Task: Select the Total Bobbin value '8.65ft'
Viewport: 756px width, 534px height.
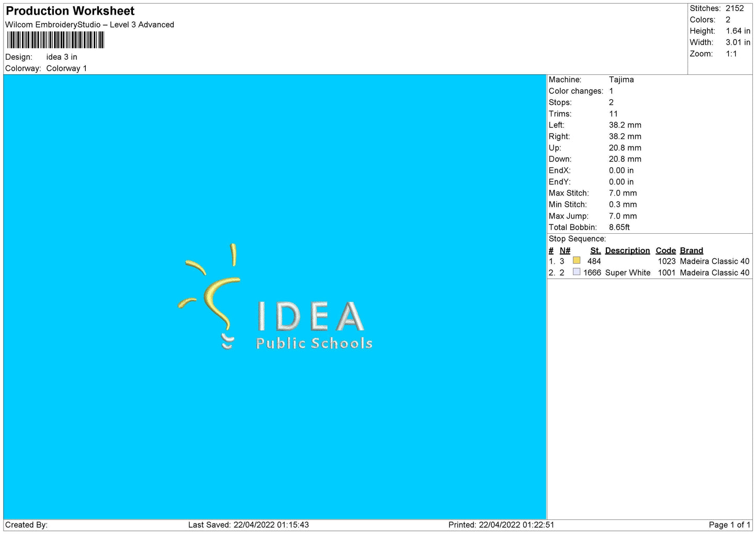Action: tap(619, 228)
